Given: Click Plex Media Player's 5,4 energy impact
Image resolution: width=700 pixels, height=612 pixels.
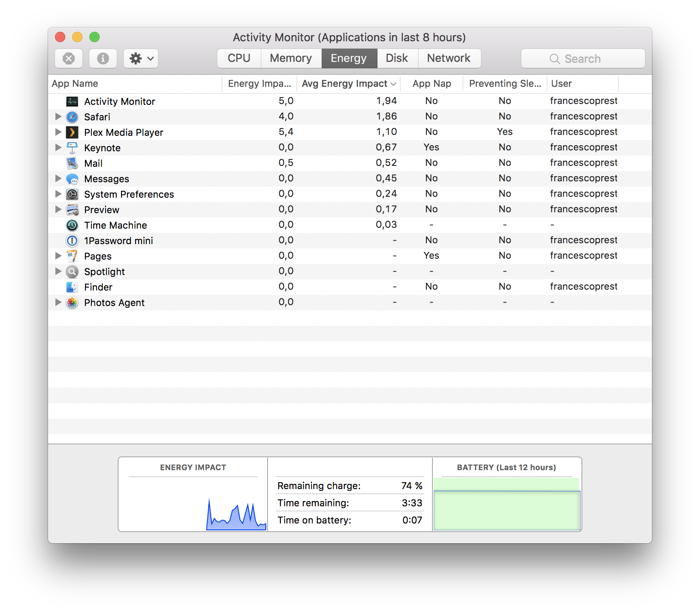Looking at the screenshot, I should click(286, 132).
